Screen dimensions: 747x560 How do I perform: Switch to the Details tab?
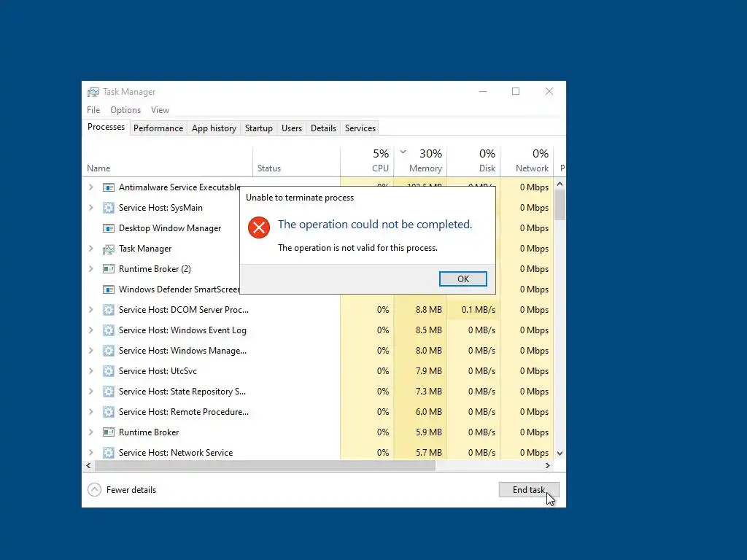[x=323, y=128]
